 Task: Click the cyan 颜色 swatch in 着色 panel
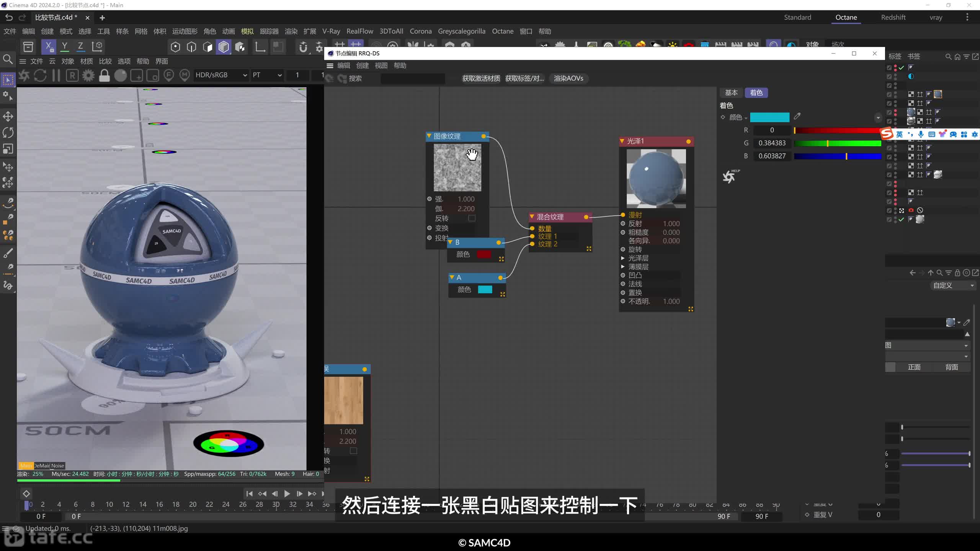pyautogui.click(x=769, y=117)
